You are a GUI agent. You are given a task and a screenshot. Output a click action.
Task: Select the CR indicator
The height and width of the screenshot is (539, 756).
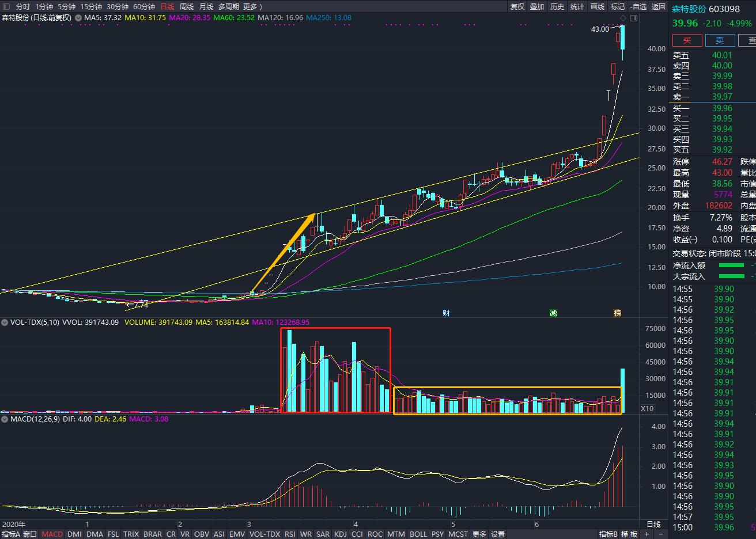coord(171,534)
